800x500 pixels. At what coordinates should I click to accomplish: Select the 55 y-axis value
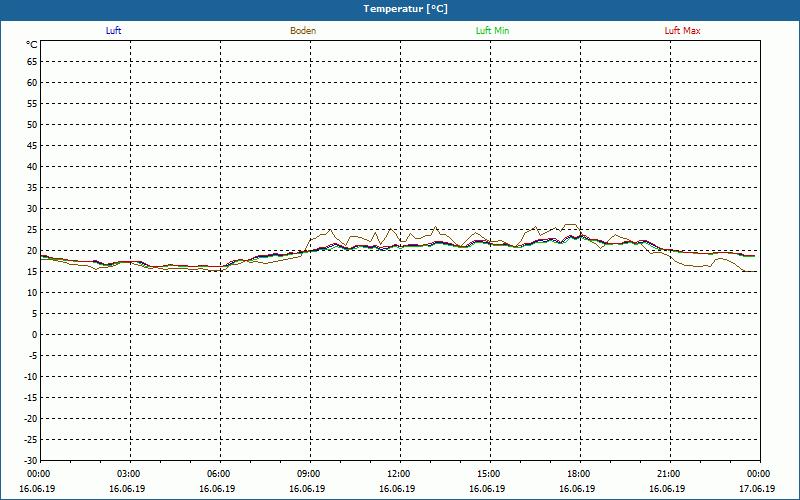click(x=32, y=104)
